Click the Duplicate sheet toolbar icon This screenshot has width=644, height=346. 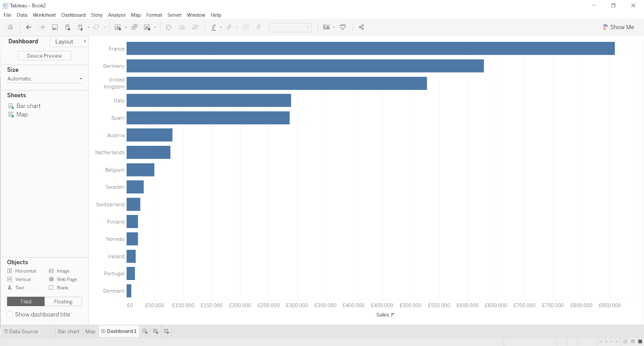pyautogui.click(x=134, y=27)
